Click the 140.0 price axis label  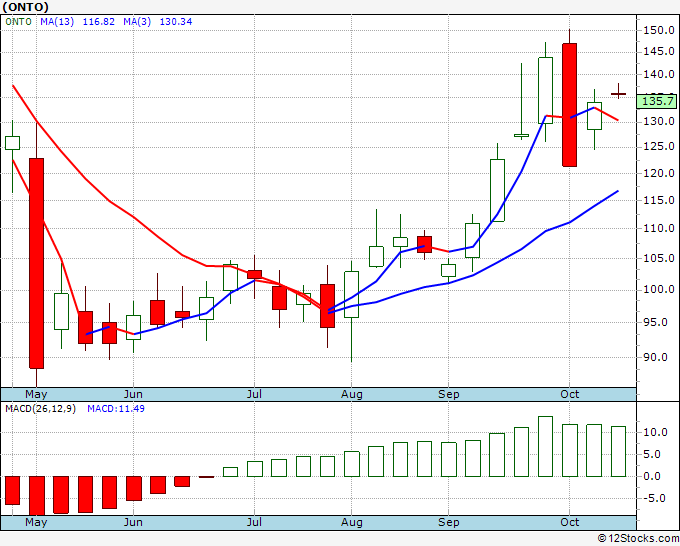pyautogui.click(x=659, y=74)
